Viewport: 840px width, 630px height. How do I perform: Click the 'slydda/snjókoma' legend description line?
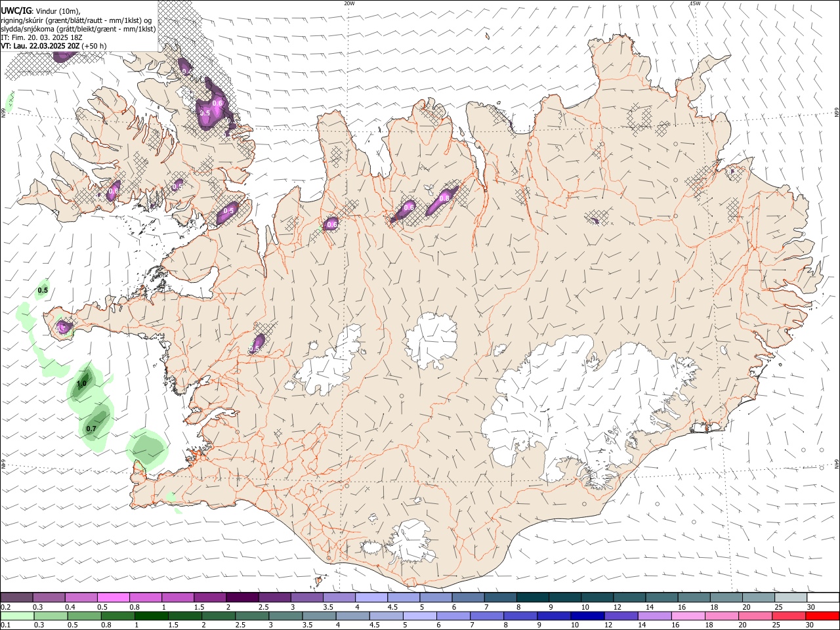pyautogui.click(x=78, y=29)
